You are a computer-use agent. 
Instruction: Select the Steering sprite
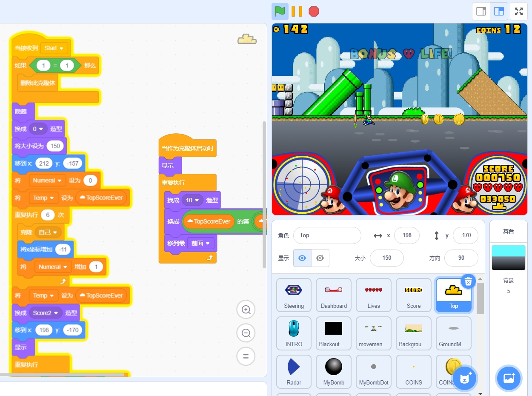point(294,296)
